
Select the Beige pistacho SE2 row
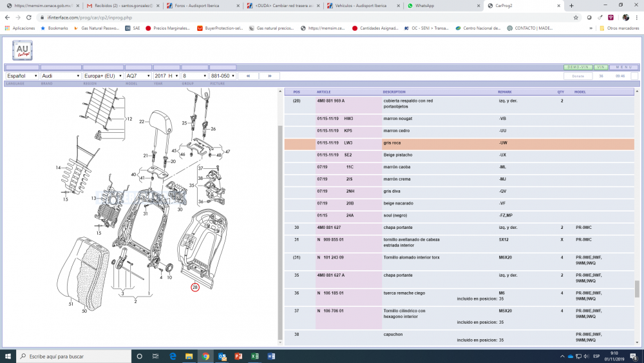[459, 155]
